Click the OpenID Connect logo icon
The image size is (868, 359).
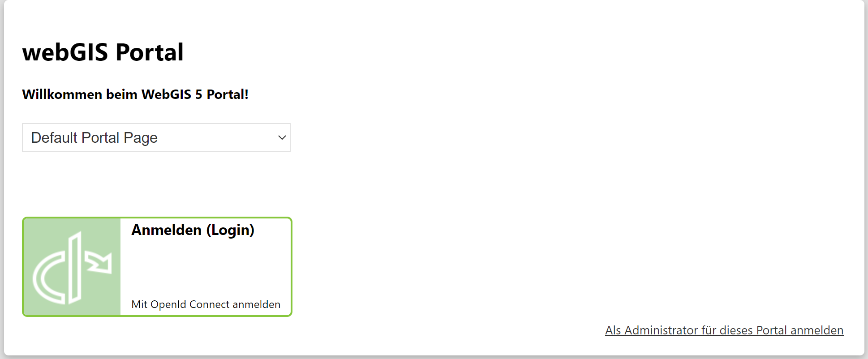pyautogui.click(x=72, y=268)
